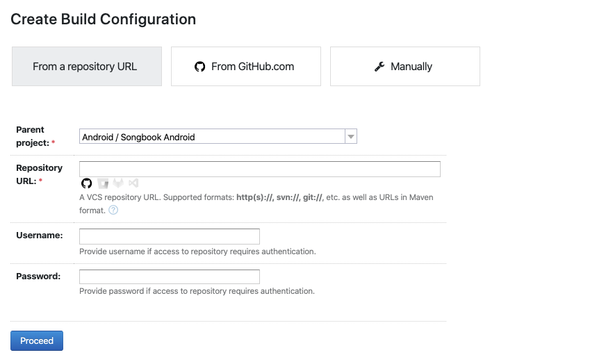
Task: Click the blue Proceed button
Action: tap(37, 340)
